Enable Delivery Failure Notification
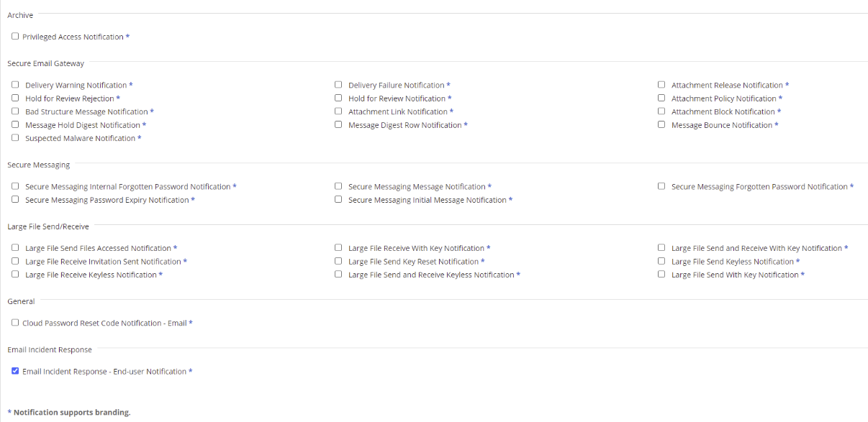868x422 pixels. pos(338,85)
